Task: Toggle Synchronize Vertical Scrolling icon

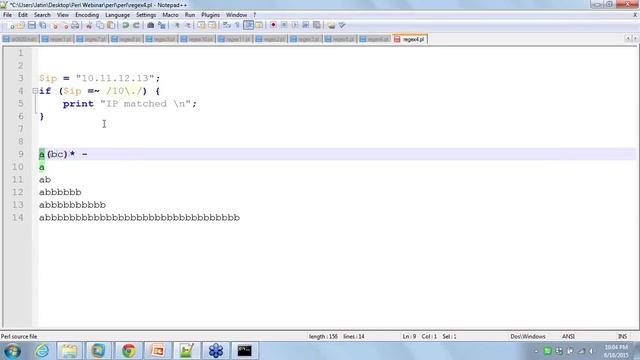Action: point(201,25)
